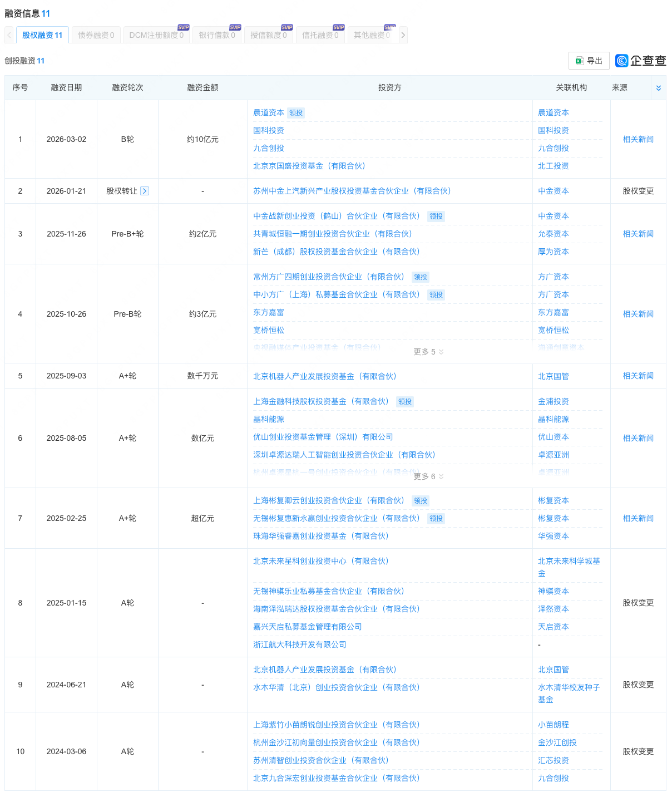Open the 债券融资 0 tab
Screen dimensions: 672x797
[96, 35]
